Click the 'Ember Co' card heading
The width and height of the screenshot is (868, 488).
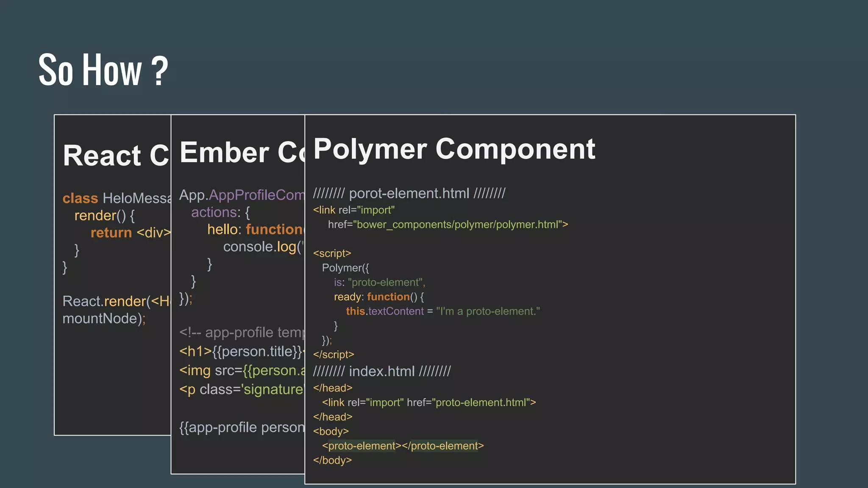click(242, 152)
